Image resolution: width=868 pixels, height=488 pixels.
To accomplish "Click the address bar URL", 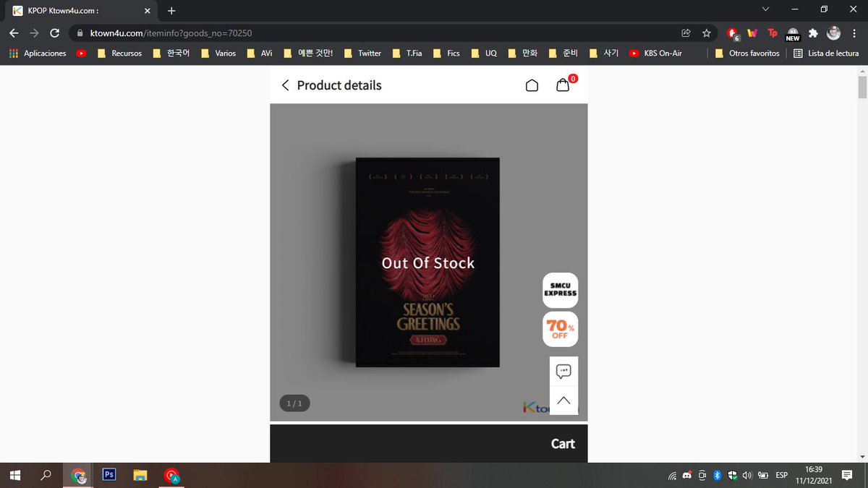I will [171, 33].
